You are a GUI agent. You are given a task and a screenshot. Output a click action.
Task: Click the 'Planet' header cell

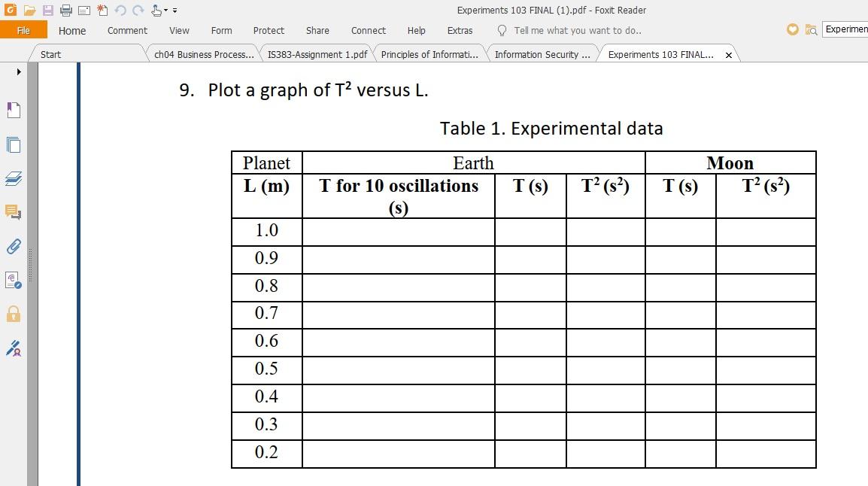266,163
